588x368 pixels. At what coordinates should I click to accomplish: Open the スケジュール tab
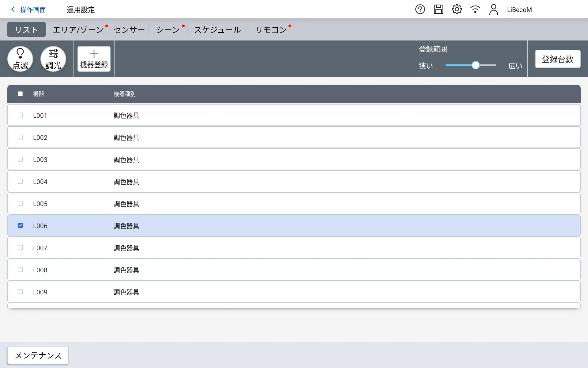(217, 30)
